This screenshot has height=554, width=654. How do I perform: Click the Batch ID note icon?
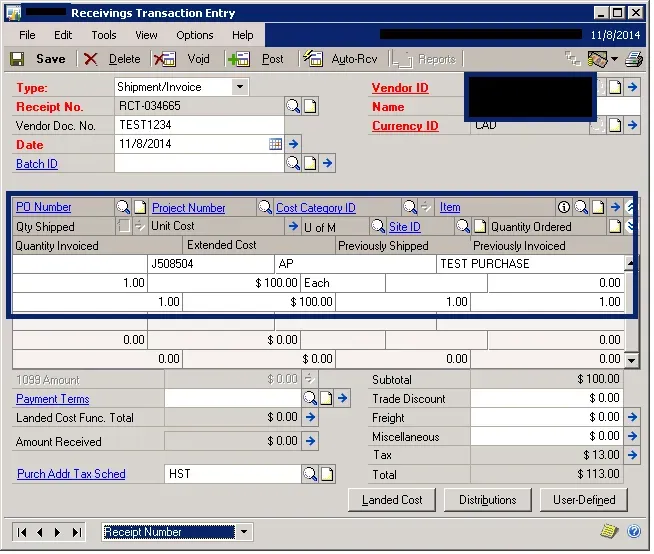pyautogui.click(x=310, y=163)
